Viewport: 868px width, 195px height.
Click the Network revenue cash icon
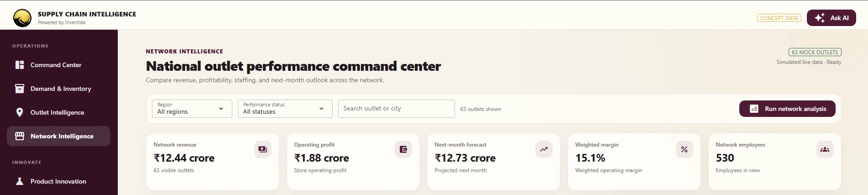263,149
